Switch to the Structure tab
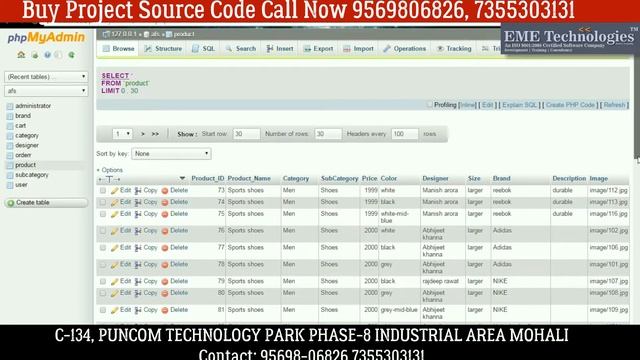Viewport: 640px width, 360px height. 163,49
